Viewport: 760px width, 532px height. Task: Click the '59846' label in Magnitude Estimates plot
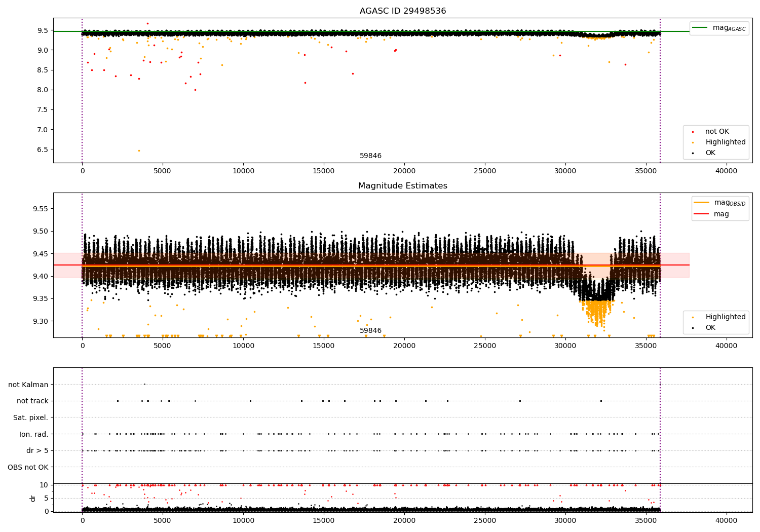371,331
